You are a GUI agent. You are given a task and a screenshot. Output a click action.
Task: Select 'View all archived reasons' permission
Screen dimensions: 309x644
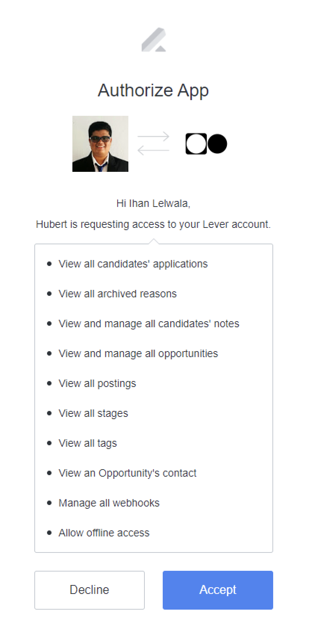click(x=117, y=294)
